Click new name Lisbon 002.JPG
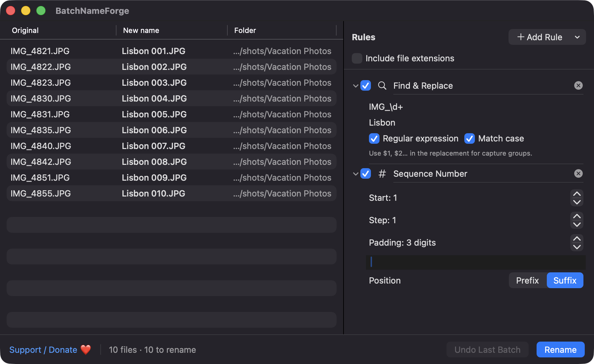The image size is (594, 364). point(154,67)
